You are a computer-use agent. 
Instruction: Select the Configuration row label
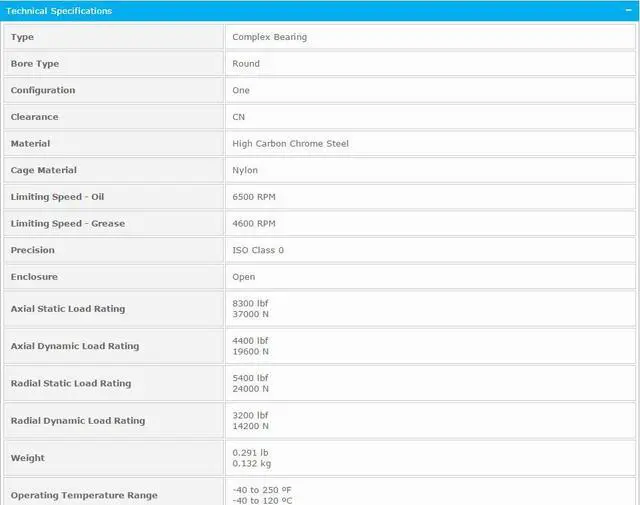(43, 90)
